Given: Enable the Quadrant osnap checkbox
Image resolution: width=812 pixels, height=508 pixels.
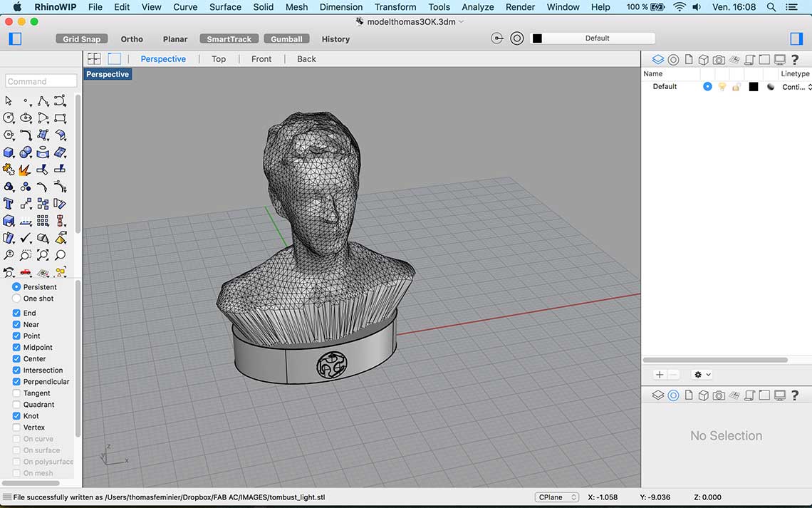Looking at the screenshot, I should tap(16, 405).
